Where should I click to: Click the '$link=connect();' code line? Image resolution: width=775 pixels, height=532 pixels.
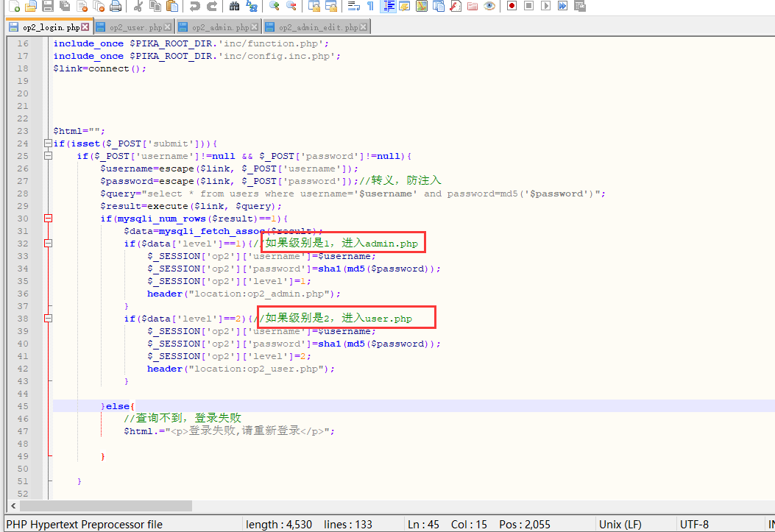pyautogui.click(x=100, y=68)
